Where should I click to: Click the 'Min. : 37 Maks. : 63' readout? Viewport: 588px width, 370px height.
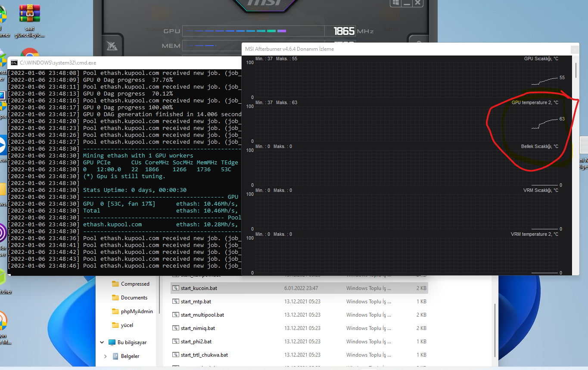click(276, 102)
